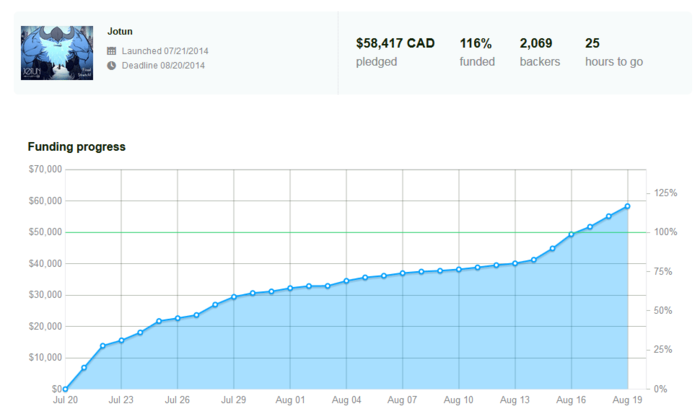Click the 75% right-axis label
Image resolution: width=700 pixels, height=414 pixels.
point(663,271)
